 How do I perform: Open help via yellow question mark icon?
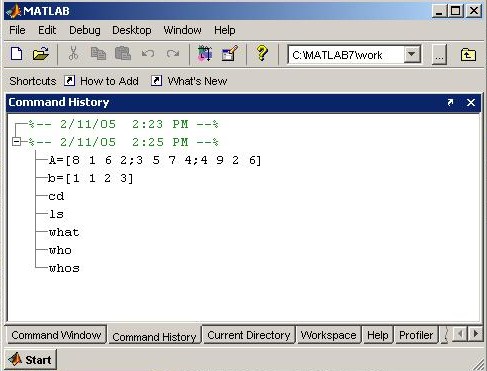tap(262, 53)
